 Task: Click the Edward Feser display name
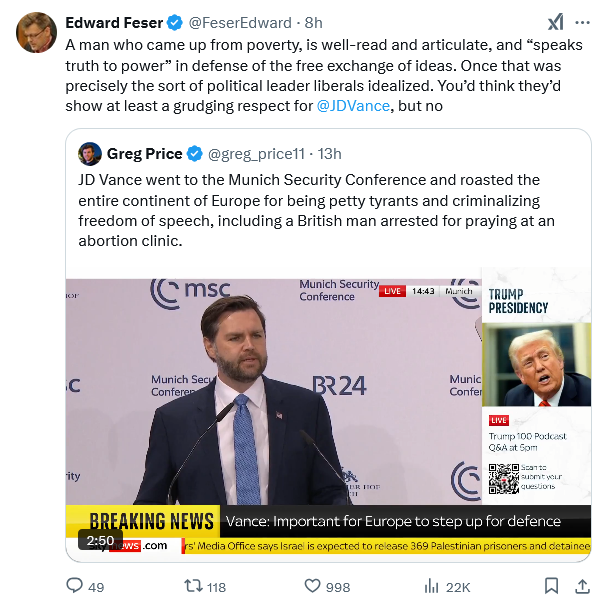point(112,23)
